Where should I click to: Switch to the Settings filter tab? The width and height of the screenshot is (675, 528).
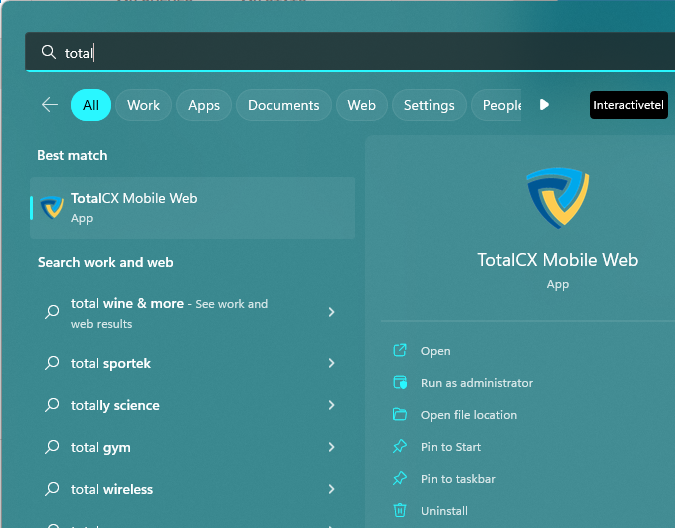(429, 105)
